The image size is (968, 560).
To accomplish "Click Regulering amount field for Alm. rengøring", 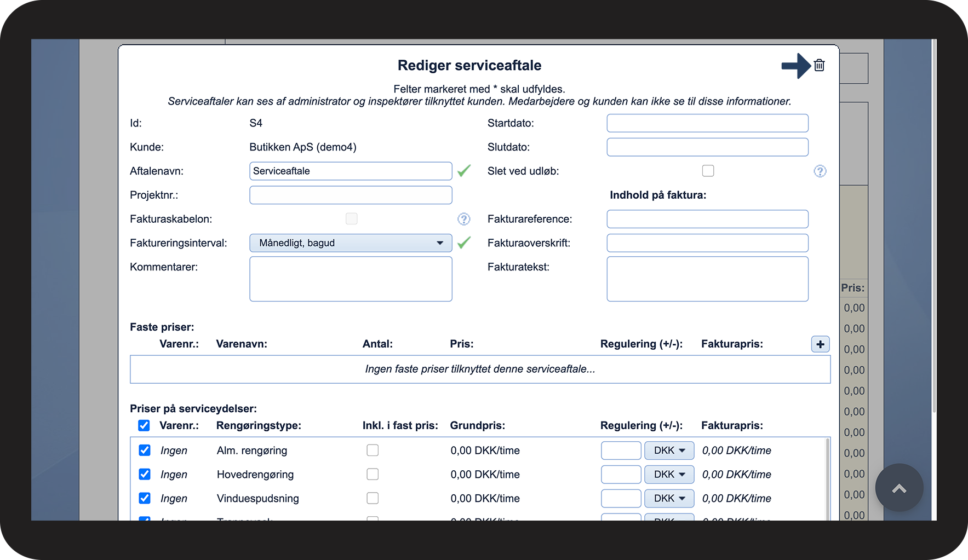I will pos(621,451).
